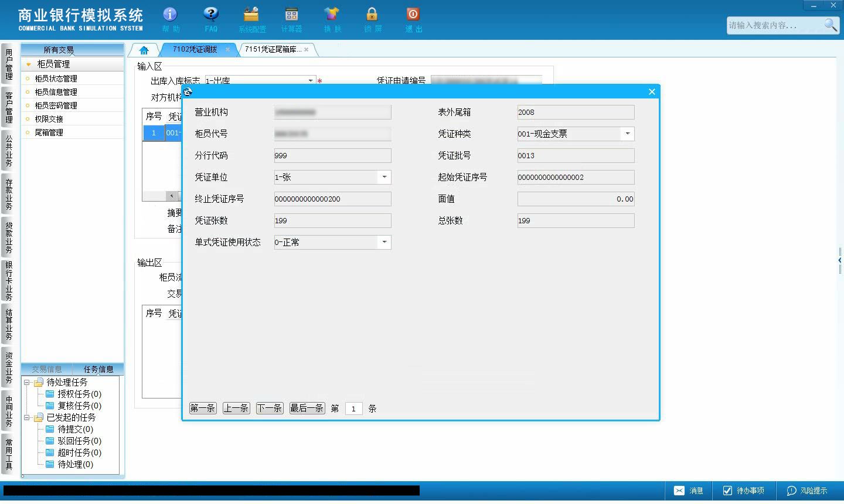The height and width of the screenshot is (504, 844).
Task: Click the 下一条 button
Action: 270,408
